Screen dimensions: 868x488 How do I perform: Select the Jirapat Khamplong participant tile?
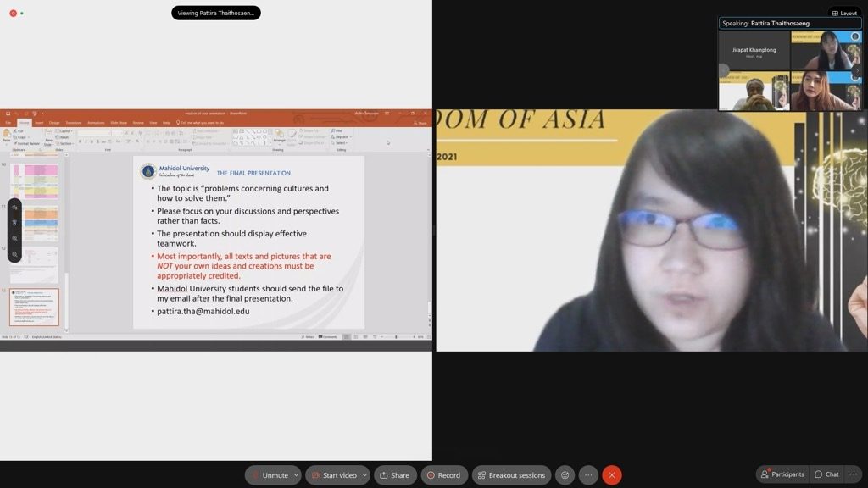click(754, 51)
